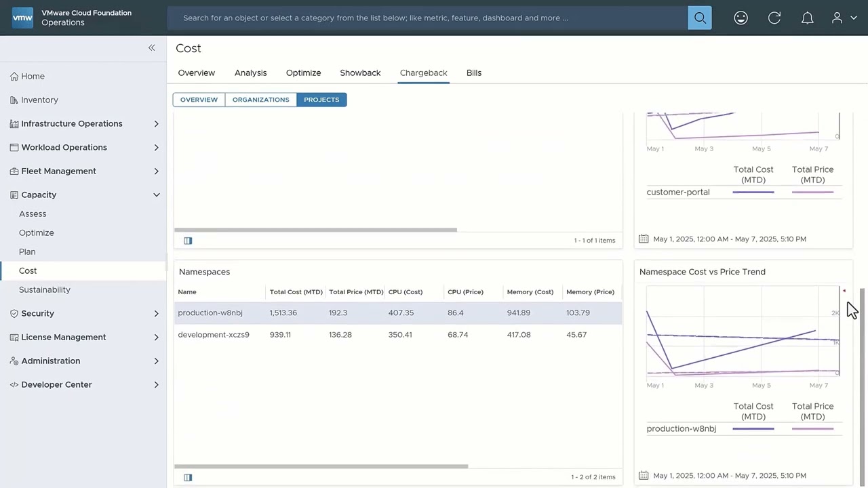Open the feedback smiley icon

pos(741,18)
